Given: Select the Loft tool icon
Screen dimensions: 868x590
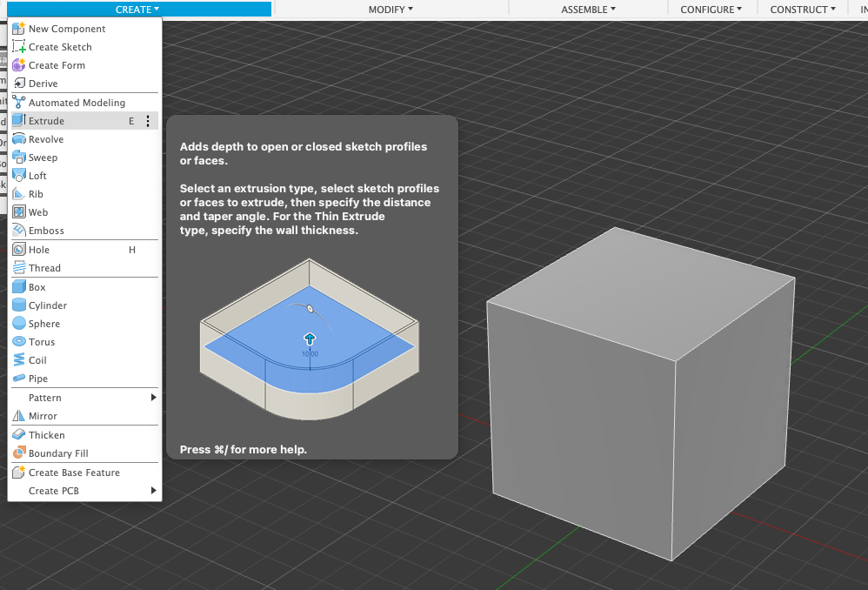Looking at the screenshot, I should (x=19, y=175).
